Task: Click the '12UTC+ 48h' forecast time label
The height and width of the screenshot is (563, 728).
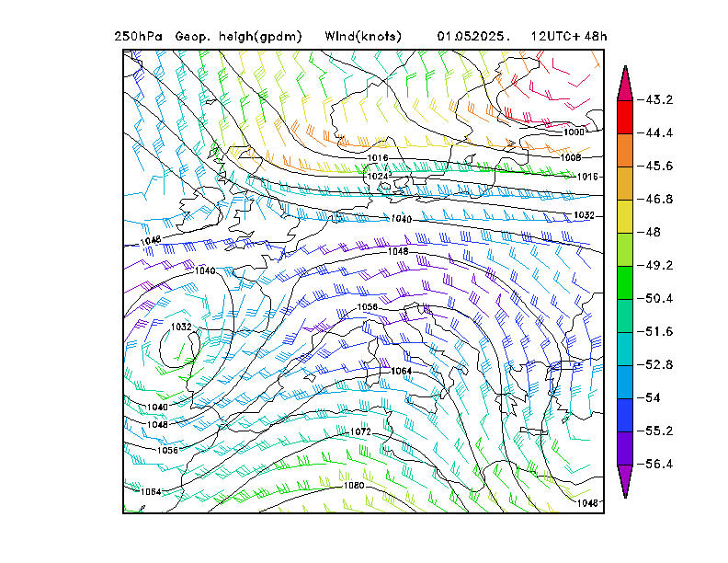Action: coord(569,36)
